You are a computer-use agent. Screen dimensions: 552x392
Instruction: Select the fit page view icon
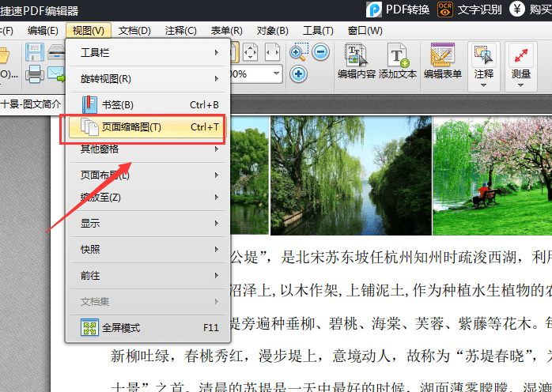click(x=250, y=52)
